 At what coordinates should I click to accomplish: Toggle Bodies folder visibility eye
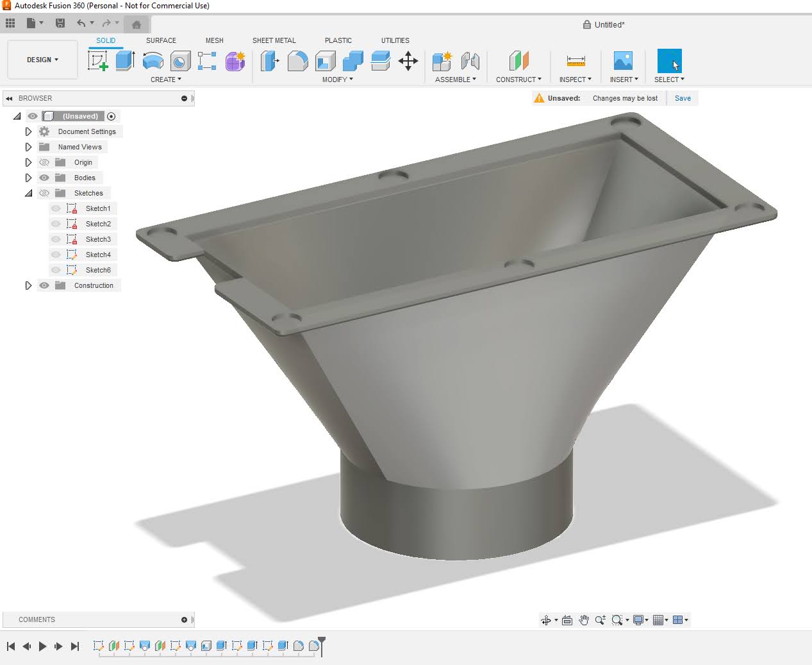pos(44,178)
